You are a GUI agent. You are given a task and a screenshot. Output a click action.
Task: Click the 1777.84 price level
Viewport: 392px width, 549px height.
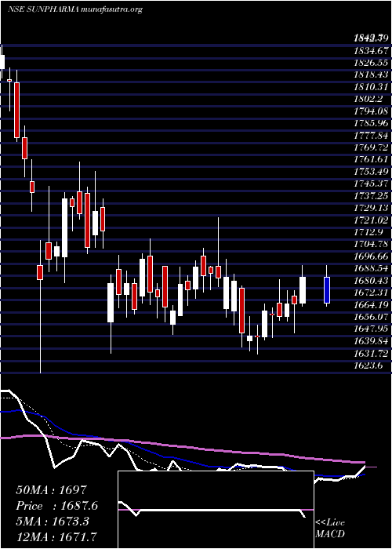[x=371, y=135]
